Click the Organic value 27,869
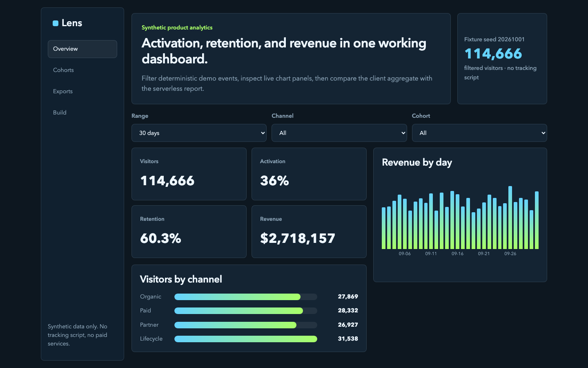The height and width of the screenshot is (368, 588). (x=348, y=296)
